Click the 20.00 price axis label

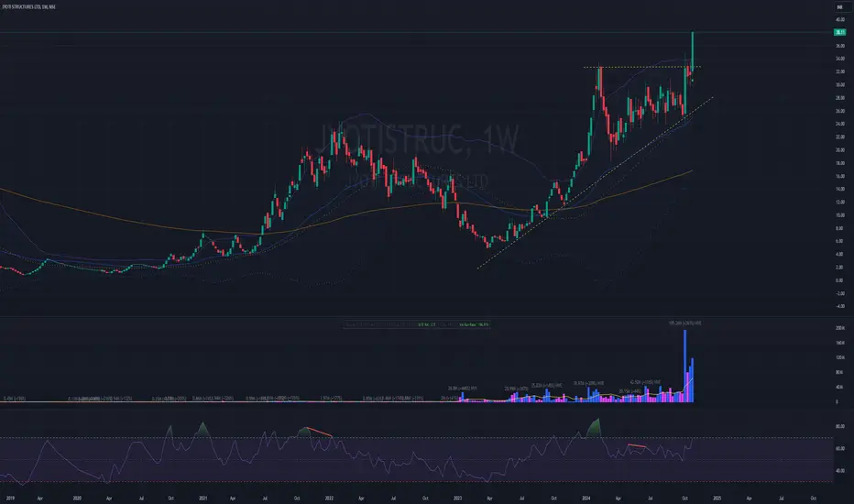tap(840, 150)
